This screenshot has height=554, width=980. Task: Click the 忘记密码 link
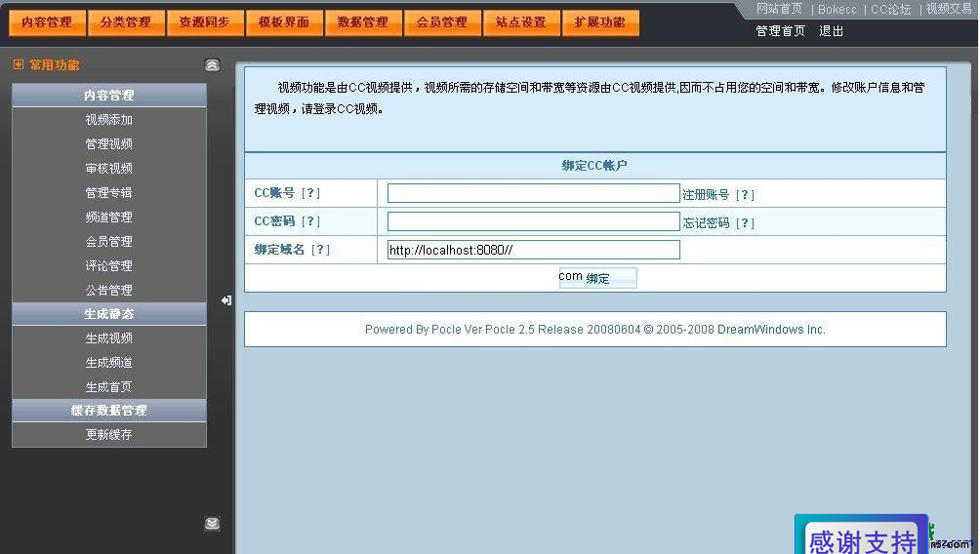click(706, 223)
